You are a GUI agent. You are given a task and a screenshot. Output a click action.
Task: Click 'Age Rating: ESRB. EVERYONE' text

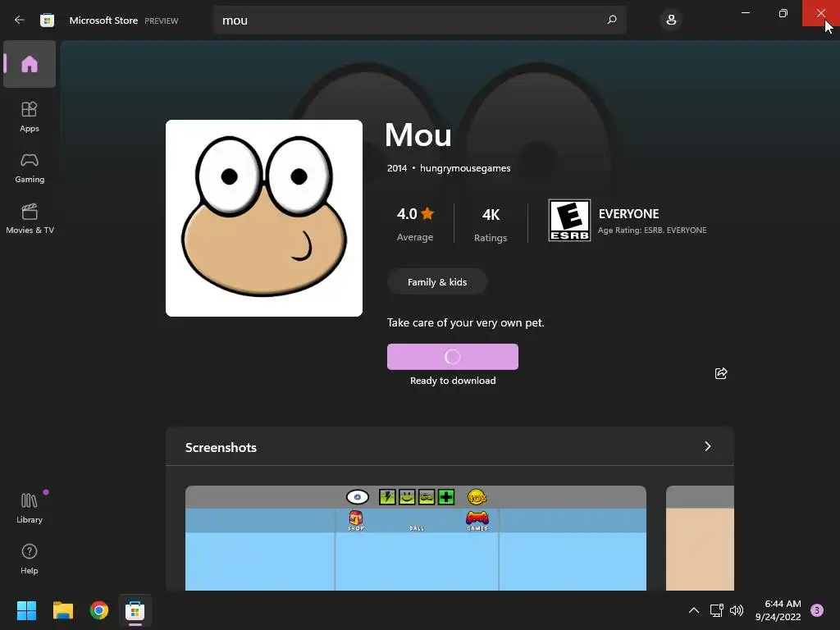click(652, 231)
